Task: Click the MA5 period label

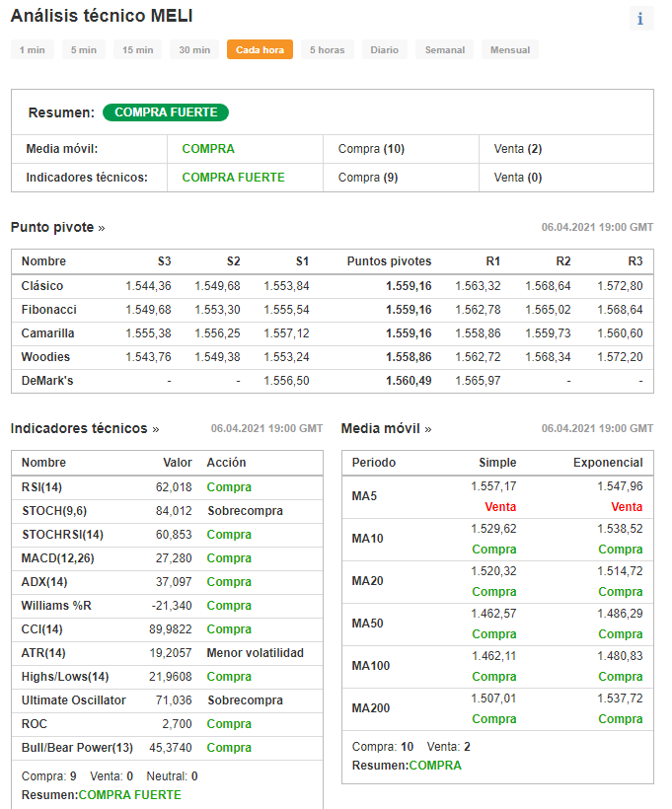Action: pos(364,496)
